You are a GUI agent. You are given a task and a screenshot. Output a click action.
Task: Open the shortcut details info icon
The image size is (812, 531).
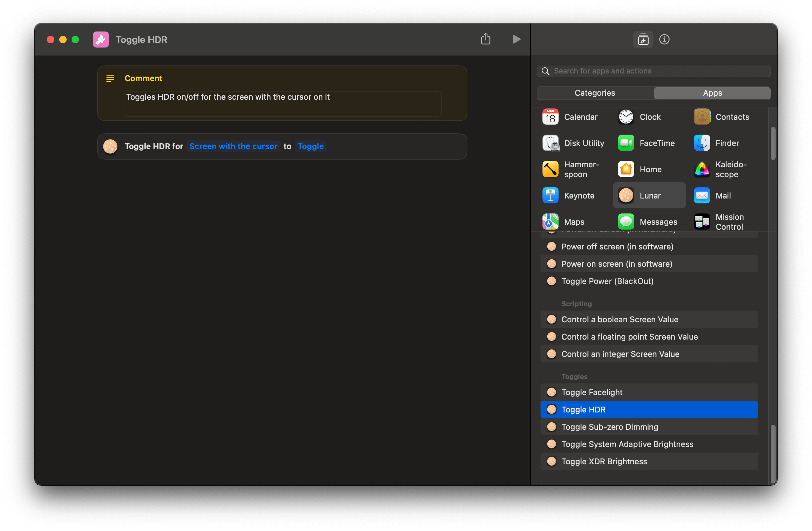(664, 39)
